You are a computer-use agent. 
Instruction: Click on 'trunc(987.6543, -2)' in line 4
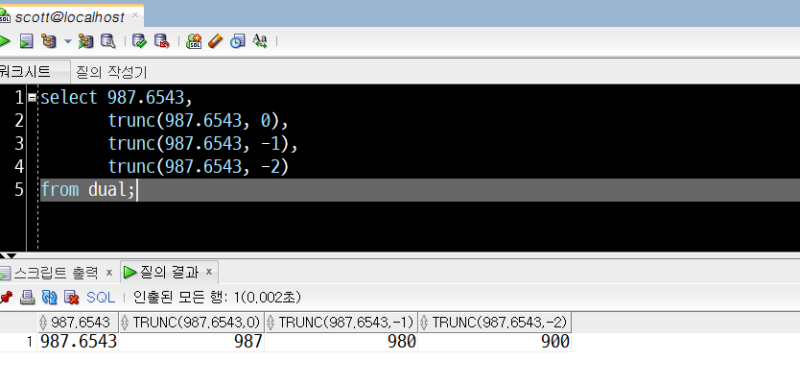(x=198, y=167)
